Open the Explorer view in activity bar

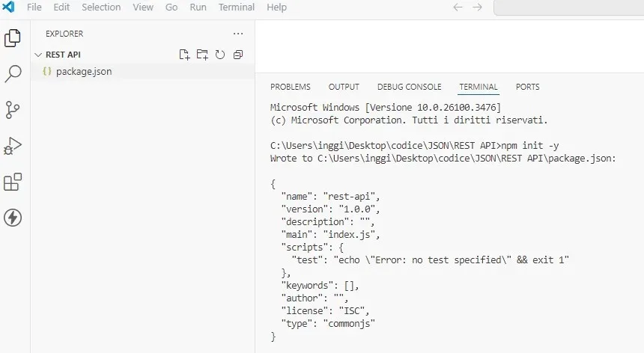point(12,38)
